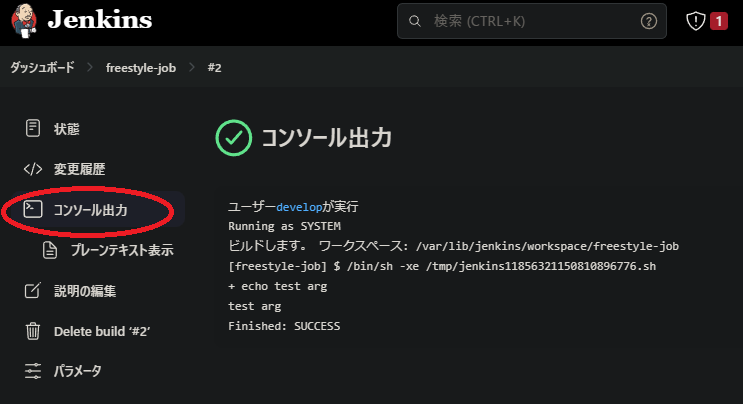Click the 'Running as SYSTEM' line

point(284,226)
